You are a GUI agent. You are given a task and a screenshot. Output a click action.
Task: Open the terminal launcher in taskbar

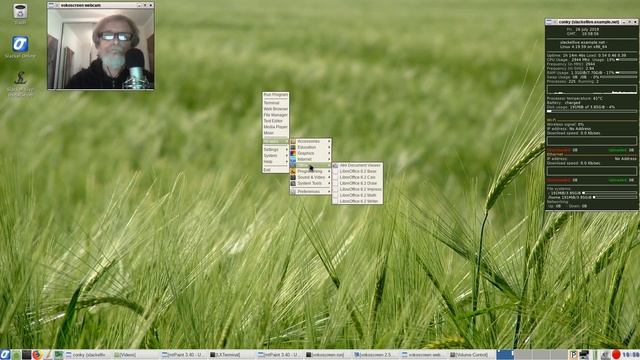[x=27, y=355]
